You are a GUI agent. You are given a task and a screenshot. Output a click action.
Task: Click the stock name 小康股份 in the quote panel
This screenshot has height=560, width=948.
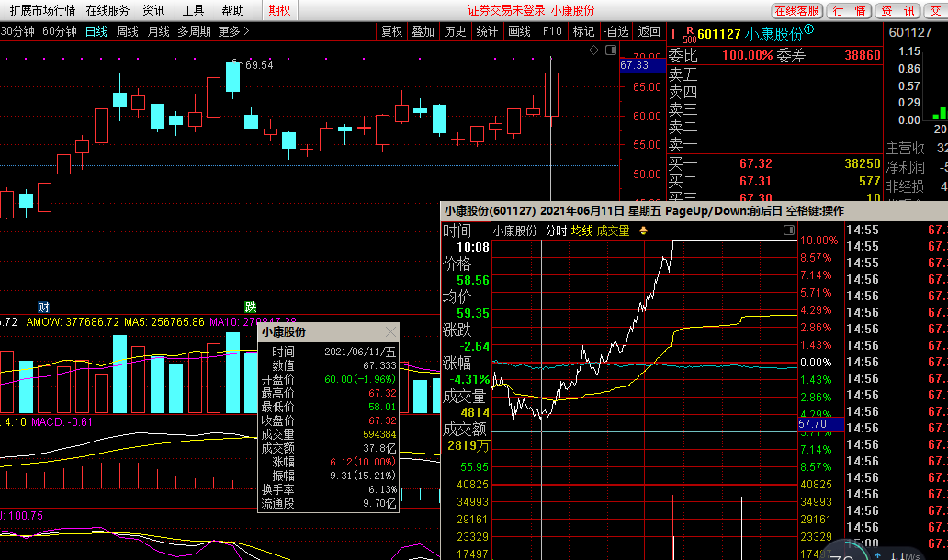[x=773, y=35]
